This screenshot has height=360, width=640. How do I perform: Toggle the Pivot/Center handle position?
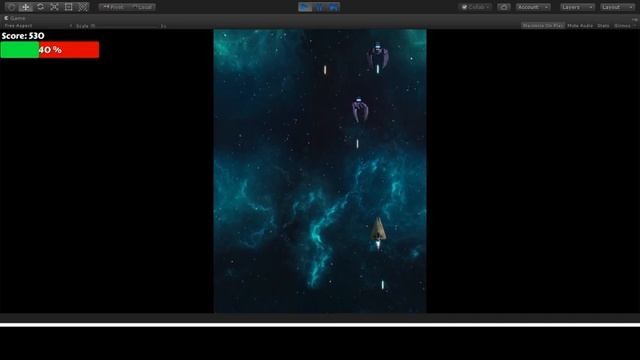(x=113, y=7)
